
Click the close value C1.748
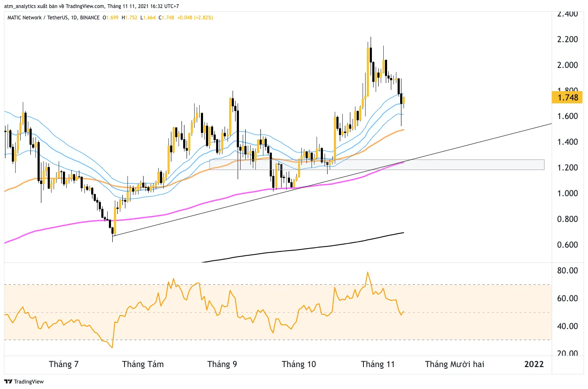tap(166, 18)
